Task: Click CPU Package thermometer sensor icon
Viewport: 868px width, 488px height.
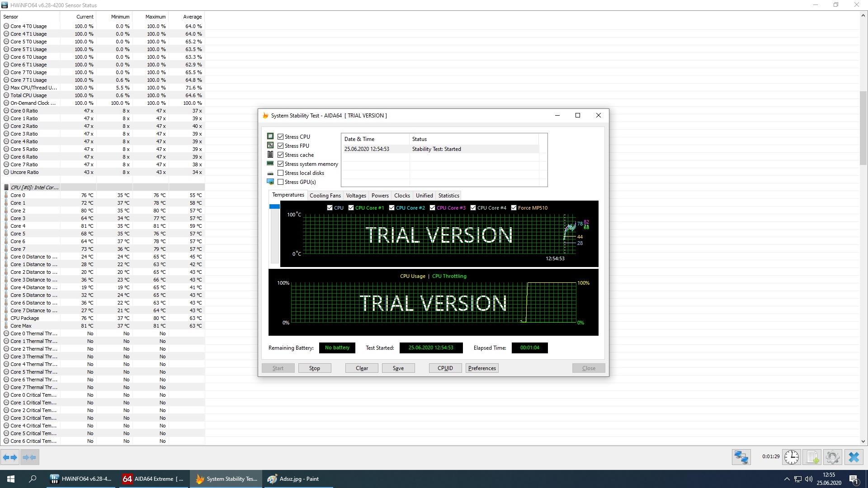Action: [x=6, y=318]
